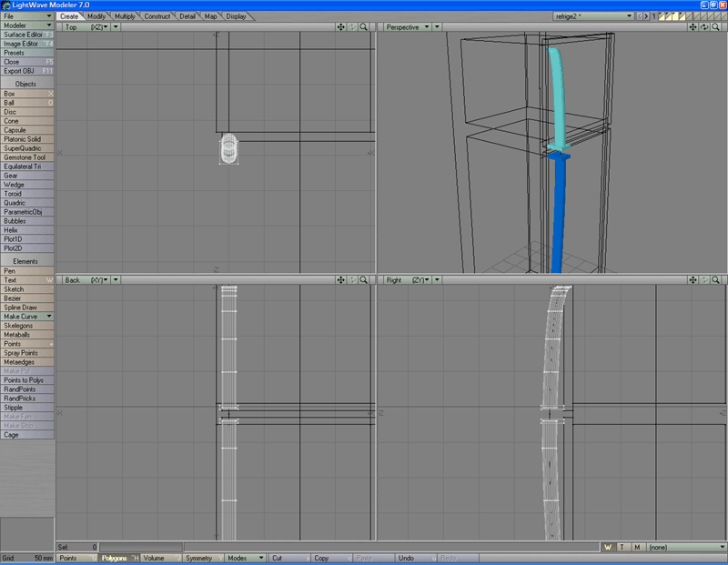
Task: Switch to the Create tab
Action: (69, 16)
